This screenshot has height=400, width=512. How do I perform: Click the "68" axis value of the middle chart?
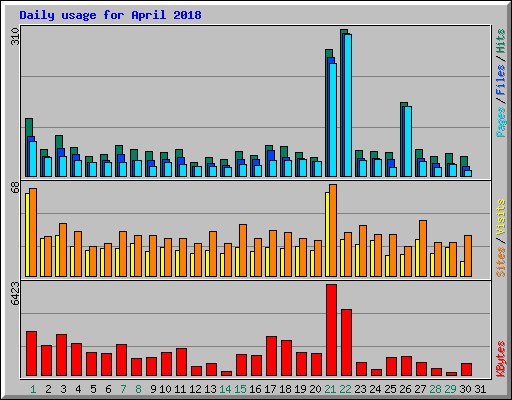click(x=15, y=187)
